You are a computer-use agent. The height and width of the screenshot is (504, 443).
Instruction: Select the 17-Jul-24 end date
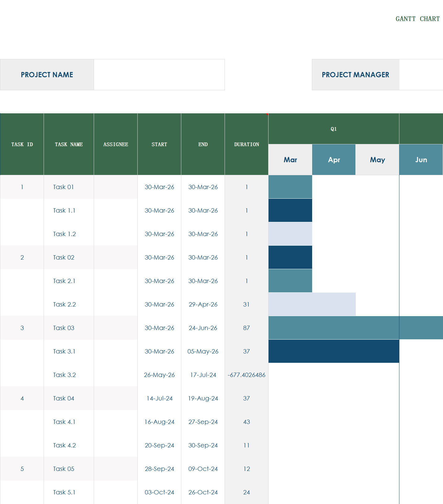(x=203, y=375)
